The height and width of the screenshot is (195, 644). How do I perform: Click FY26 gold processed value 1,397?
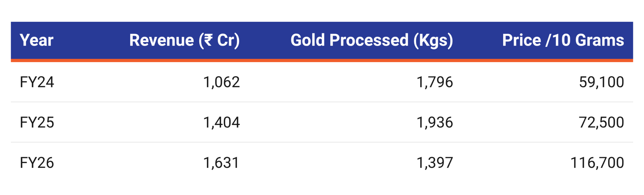(x=435, y=163)
